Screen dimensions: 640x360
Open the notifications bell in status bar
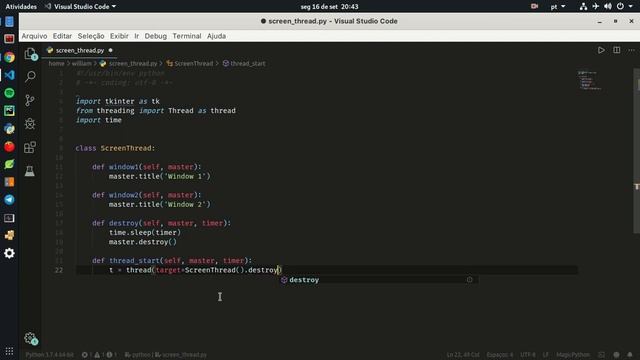pos(630,355)
